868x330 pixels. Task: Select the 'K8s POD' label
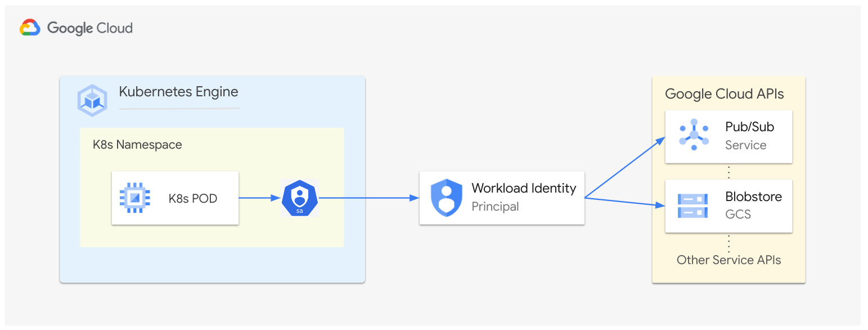[193, 198]
